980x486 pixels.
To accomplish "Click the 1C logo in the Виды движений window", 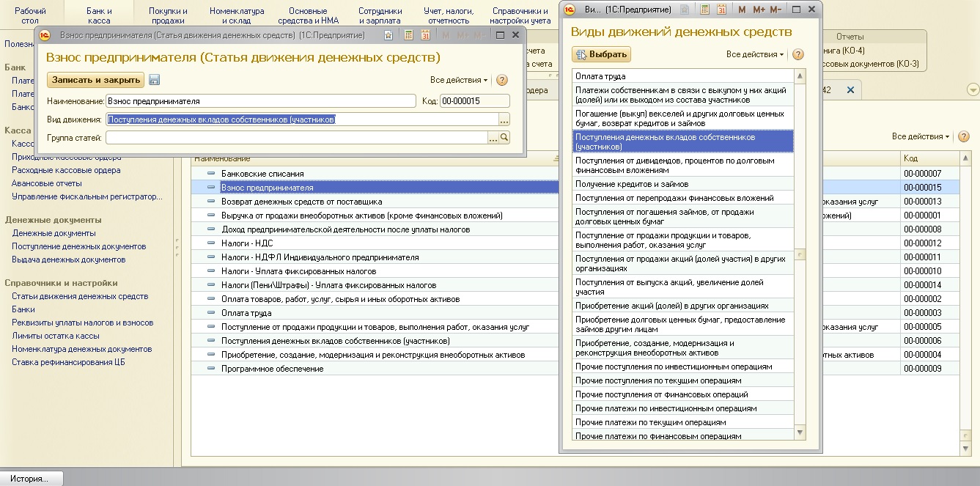I will [570, 10].
